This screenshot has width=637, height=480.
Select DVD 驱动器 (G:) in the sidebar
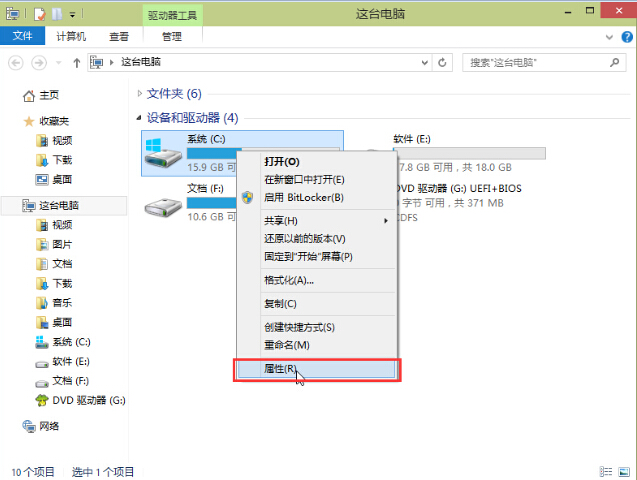tap(88, 400)
